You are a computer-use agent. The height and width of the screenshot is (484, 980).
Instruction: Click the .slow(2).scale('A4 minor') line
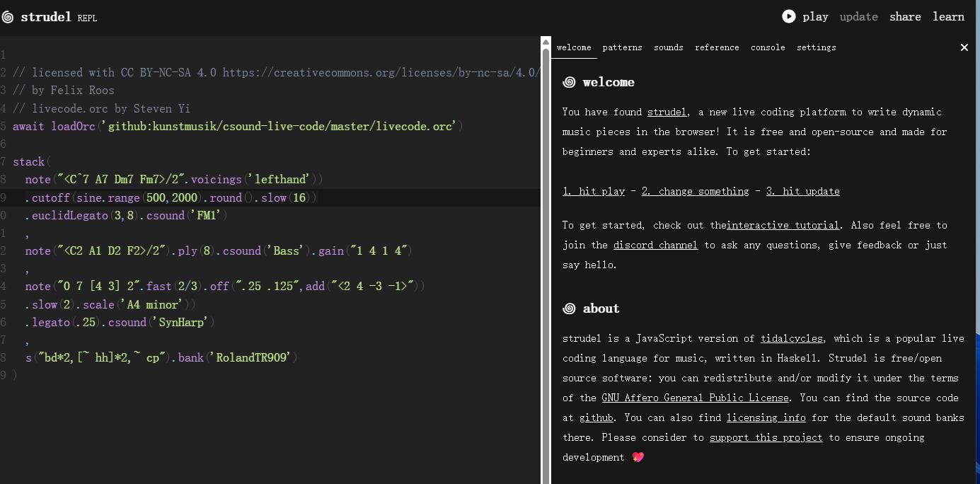[x=110, y=304]
